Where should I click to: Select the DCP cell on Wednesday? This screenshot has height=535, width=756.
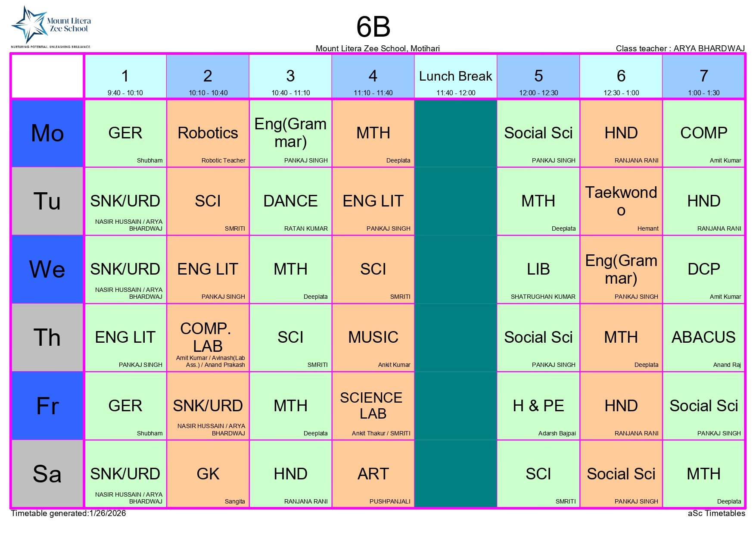pos(703,269)
